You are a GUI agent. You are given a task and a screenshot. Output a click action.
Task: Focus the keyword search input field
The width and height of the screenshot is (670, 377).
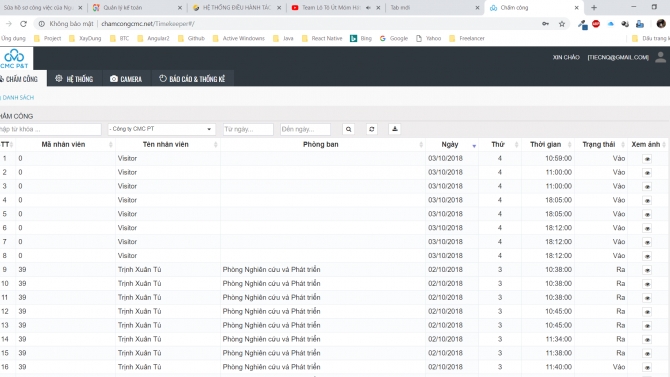[50, 129]
